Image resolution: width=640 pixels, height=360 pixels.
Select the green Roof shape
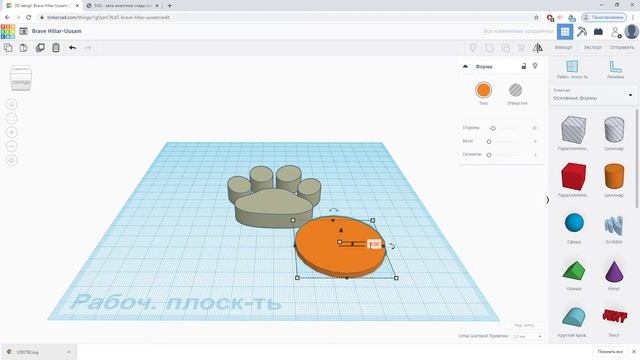(x=573, y=270)
